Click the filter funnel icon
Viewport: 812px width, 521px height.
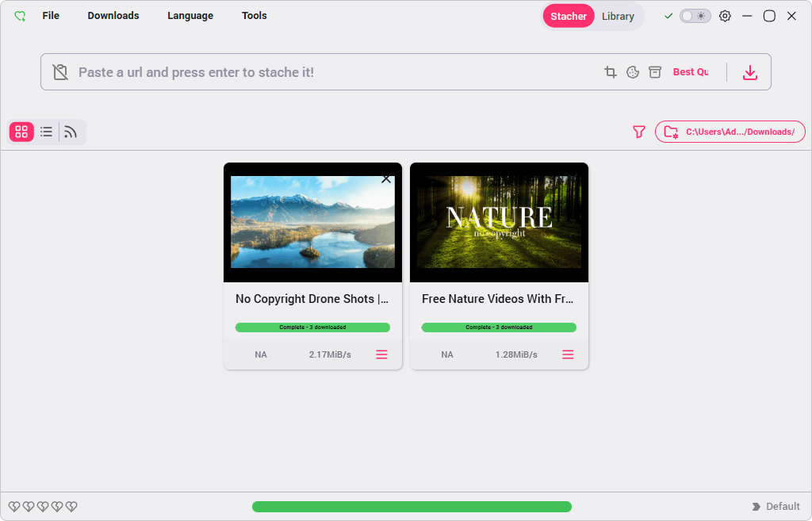(x=639, y=132)
